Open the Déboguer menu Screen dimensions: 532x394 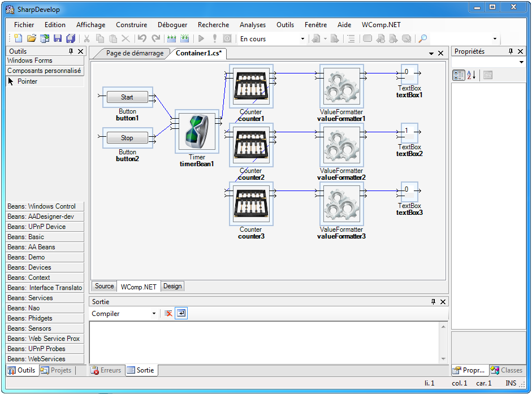coord(172,25)
